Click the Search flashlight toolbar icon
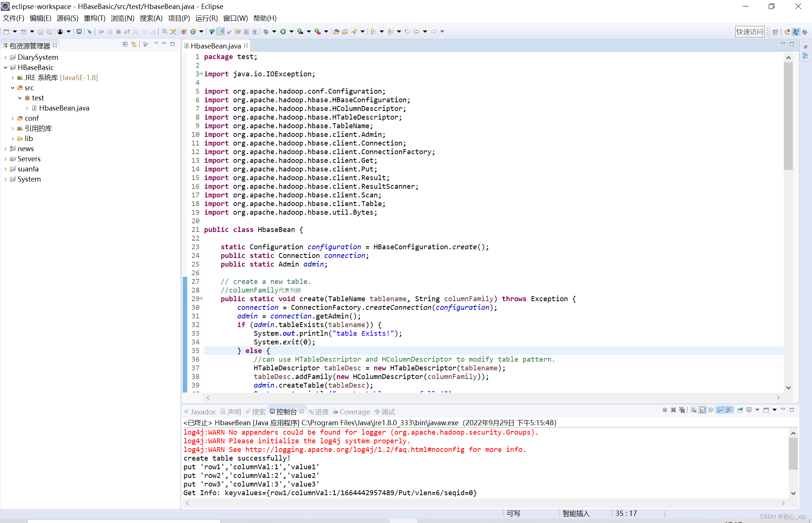812x523 pixels. coord(354,32)
